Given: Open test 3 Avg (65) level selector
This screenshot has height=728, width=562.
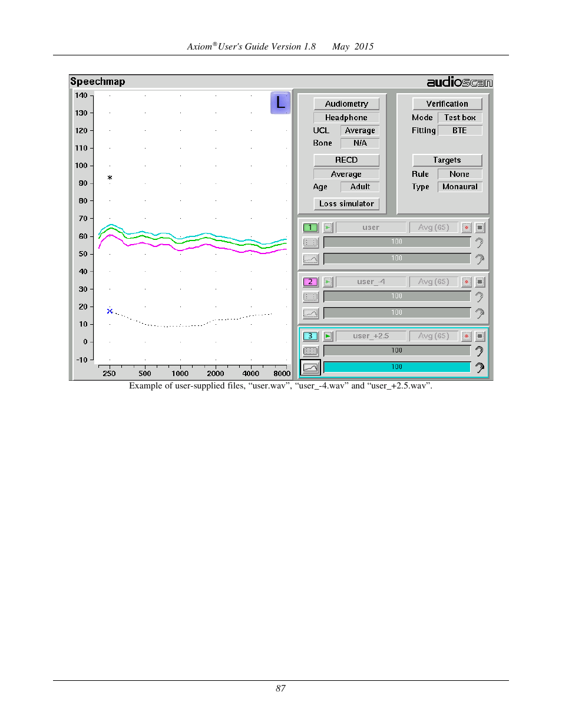Looking at the screenshot, I should 434,336.
